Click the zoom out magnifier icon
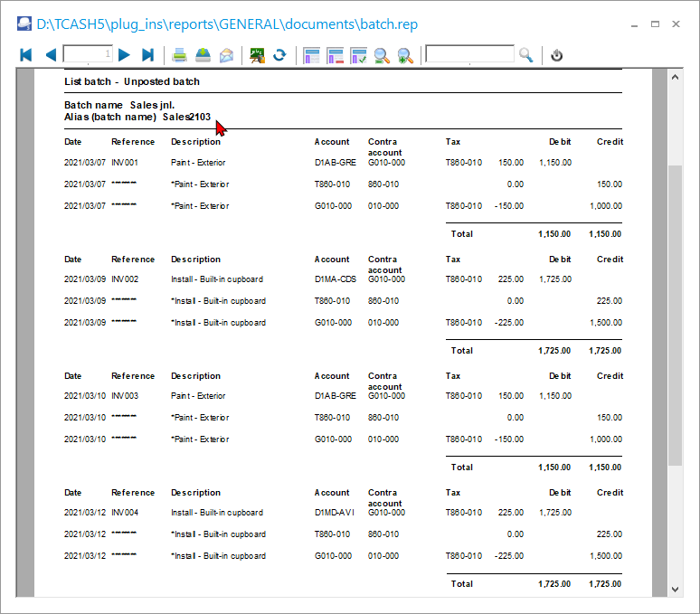The width and height of the screenshot is (700, 614). click(382, 55)
